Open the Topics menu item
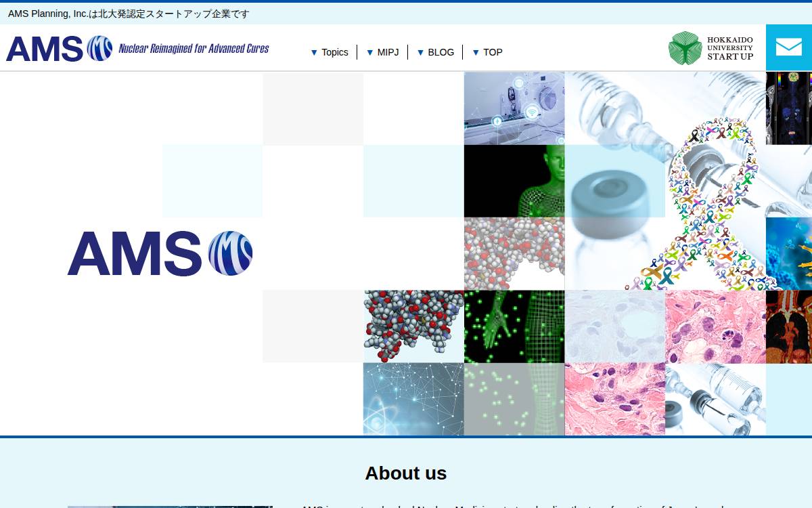 330,52
